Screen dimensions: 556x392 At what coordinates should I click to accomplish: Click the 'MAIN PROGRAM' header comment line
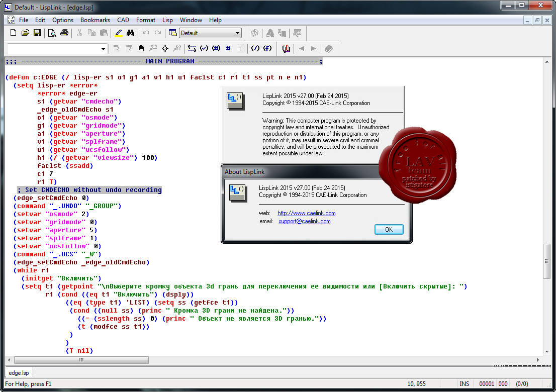pyautogui.click(x=164, y=61)
